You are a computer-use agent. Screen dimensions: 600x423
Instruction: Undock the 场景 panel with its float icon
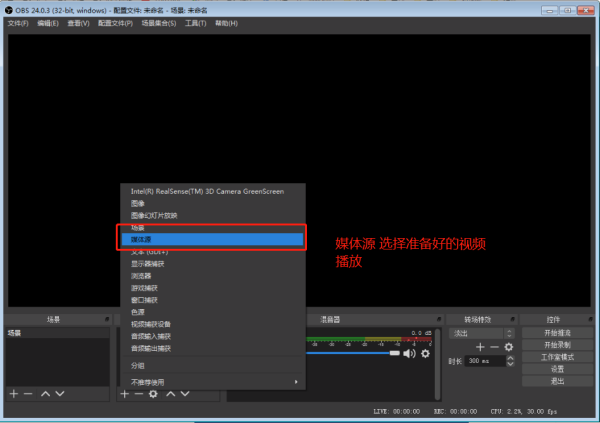coord(107,319)
